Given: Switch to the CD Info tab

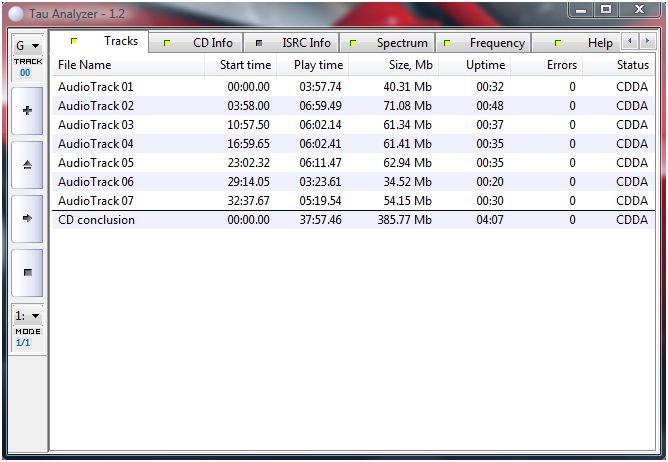Looking at the screenshot, I should point(203,43).
